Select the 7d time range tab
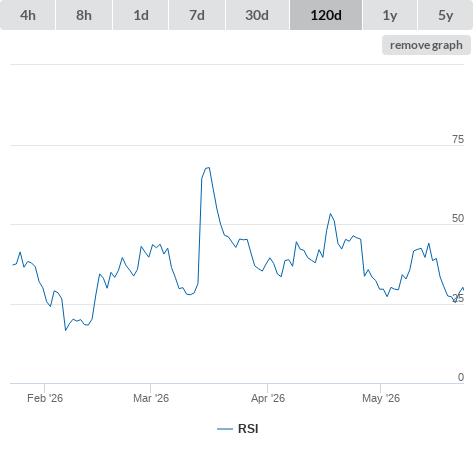Screen dimensions: 474x455 pyautogui.click(x=197, y=15)
